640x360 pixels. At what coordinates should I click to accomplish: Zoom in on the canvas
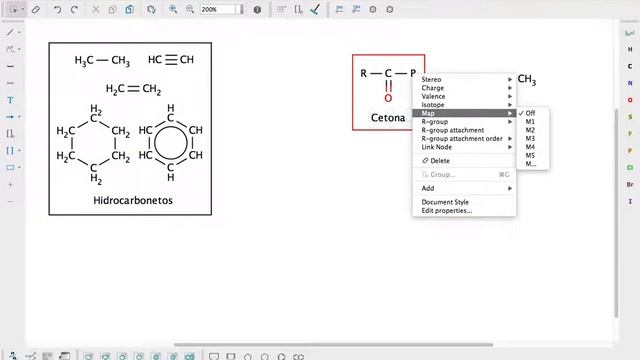(x=173, y=9)
